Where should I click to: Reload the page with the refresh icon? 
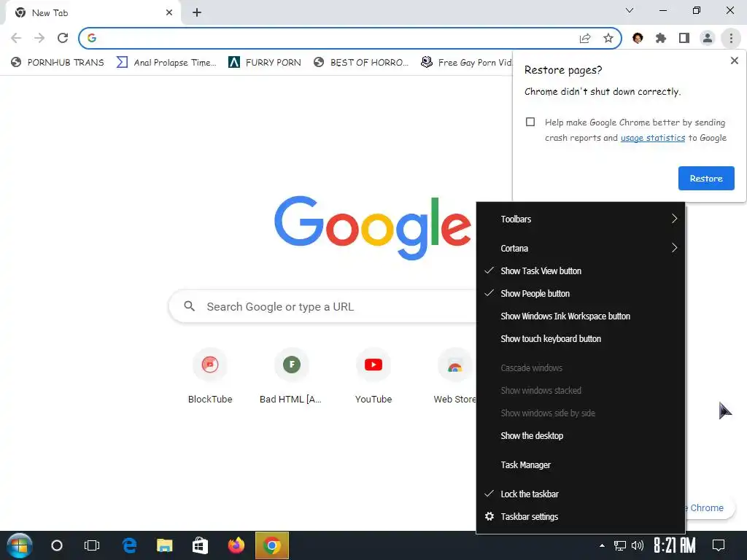tap(63, 38)
